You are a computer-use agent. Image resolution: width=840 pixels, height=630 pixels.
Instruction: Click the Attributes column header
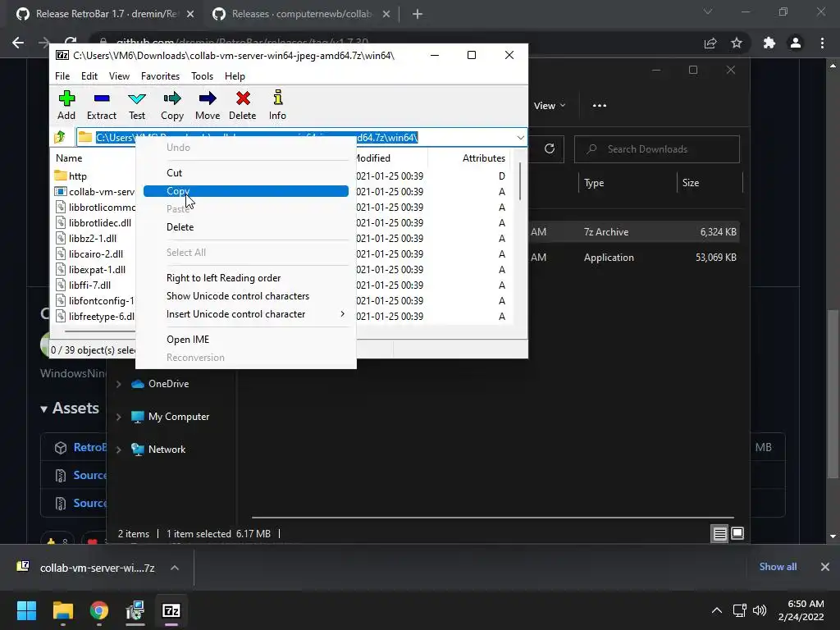click(484, 158)
